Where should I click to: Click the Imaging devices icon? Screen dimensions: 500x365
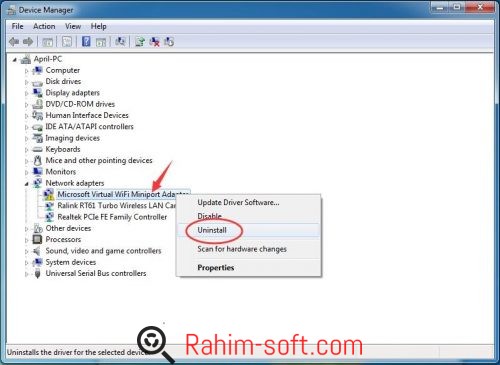tap(38, 138)
